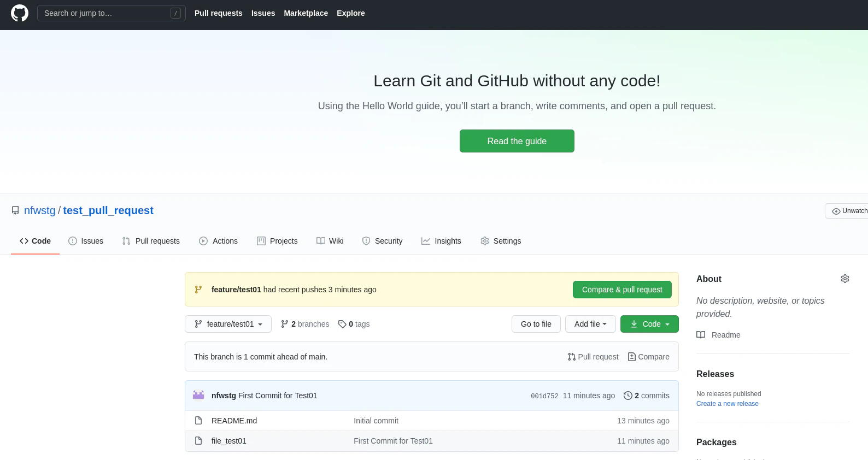
Task: Open the 0 tags link
Action: point(354,324)
